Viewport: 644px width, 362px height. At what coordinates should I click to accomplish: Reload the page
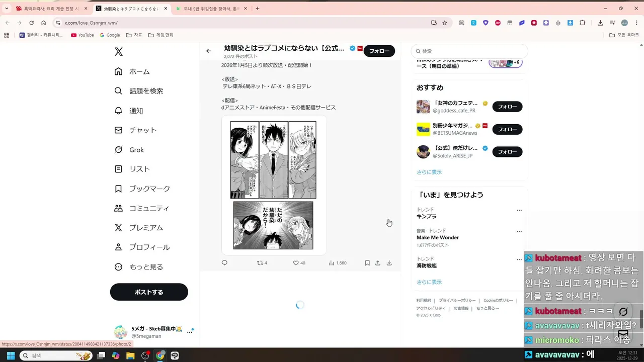31,23
